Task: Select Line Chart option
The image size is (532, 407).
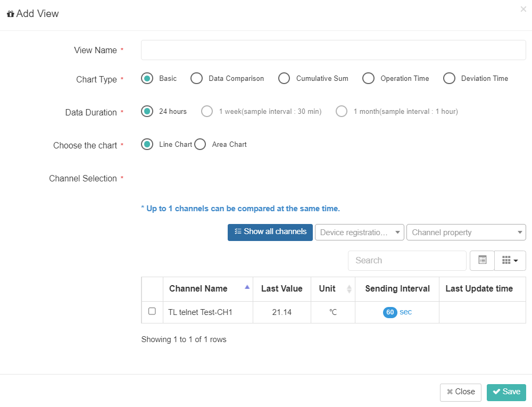Action: 147,145
